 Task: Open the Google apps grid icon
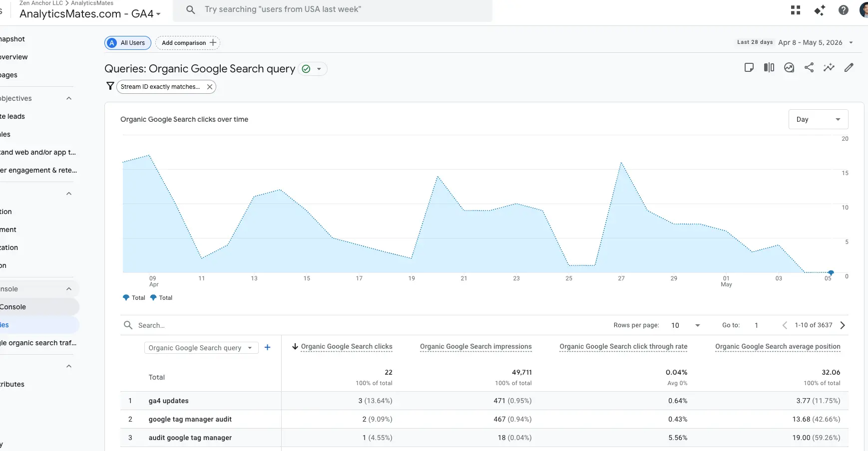click(x=796, y=10)
